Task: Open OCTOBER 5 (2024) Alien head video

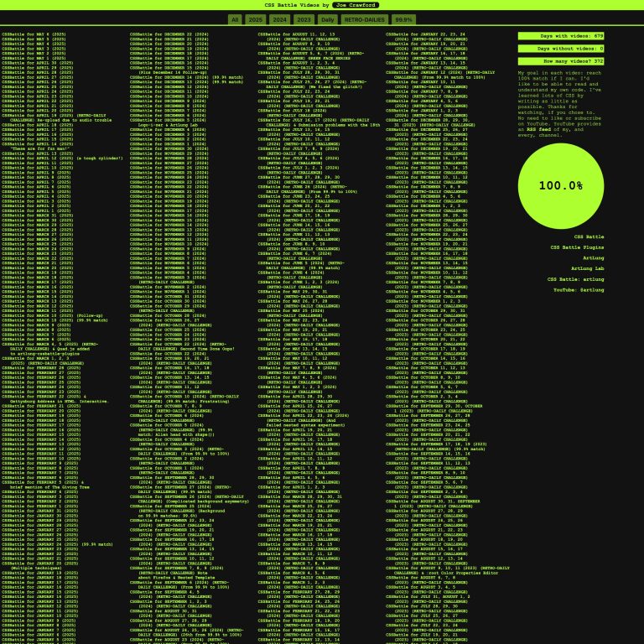Action: coord(172,429)
